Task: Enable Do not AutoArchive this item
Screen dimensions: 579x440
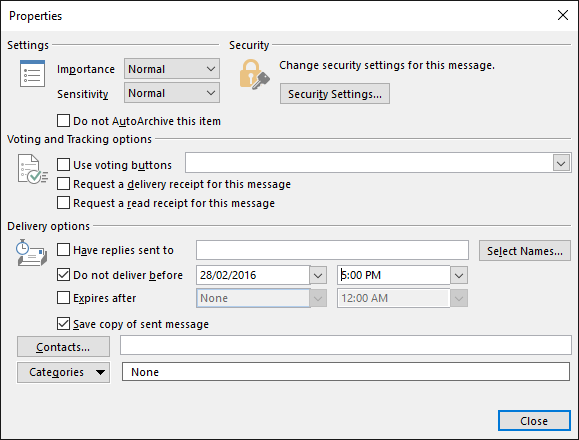Action: tap(63, 121)
